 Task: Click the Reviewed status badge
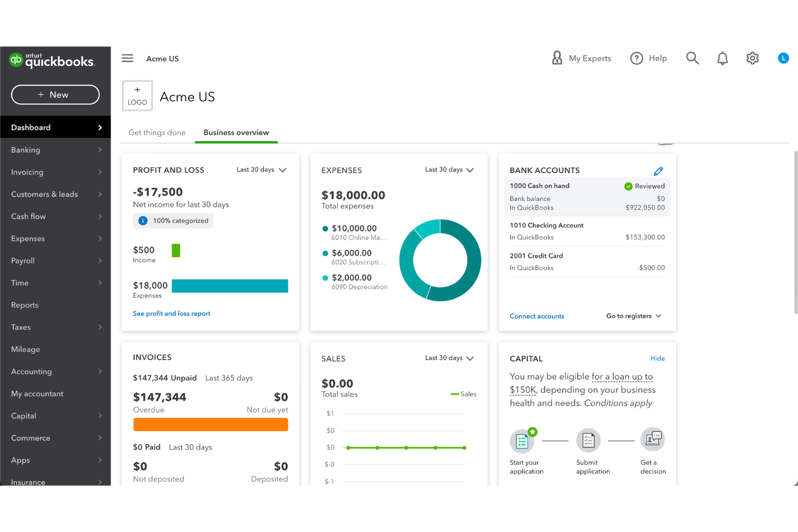click(644, 186)
